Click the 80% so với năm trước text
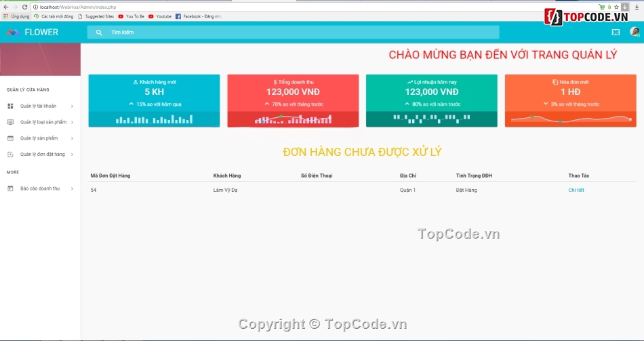Image resolution: width=644 pixels, height=341 pixels. [436, 104]
